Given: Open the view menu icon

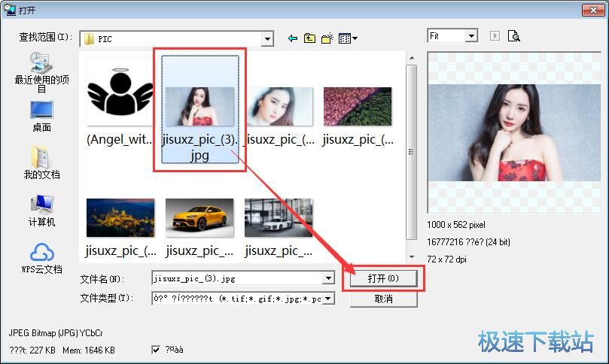Looking at the screenshot, I should (347, 38).
